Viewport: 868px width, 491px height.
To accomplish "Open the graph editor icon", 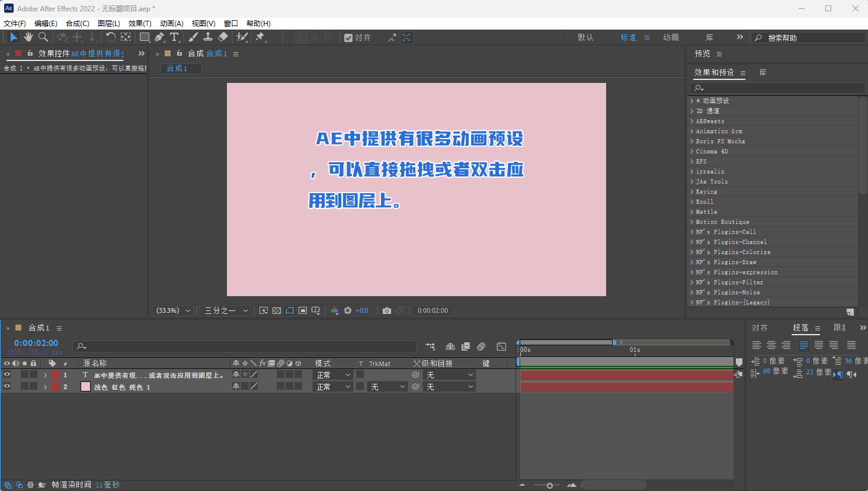I will coord(501,346).
